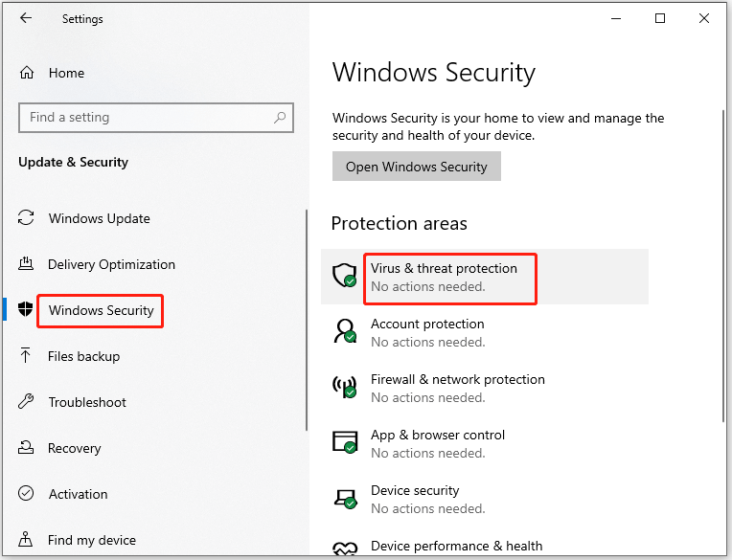The width and height of the screenshot is (732, 560).
Task: Click the Troubleshoot wrench icon
Action: (x=26, y=401)
